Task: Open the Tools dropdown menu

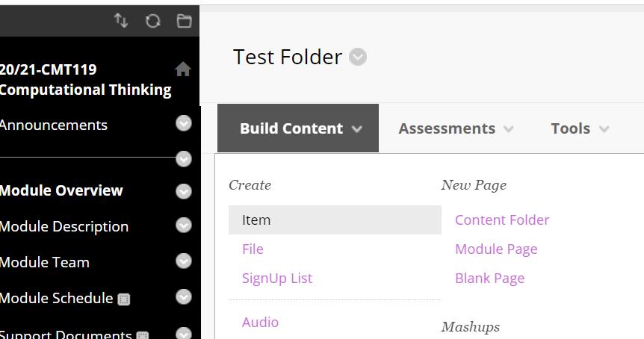Action: [580, 128]
